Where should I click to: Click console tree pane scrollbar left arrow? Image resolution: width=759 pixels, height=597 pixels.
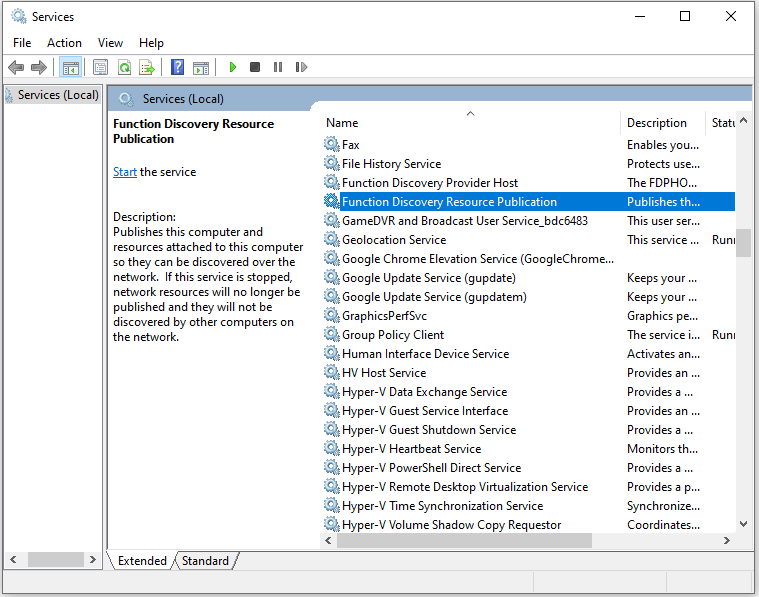14,560
